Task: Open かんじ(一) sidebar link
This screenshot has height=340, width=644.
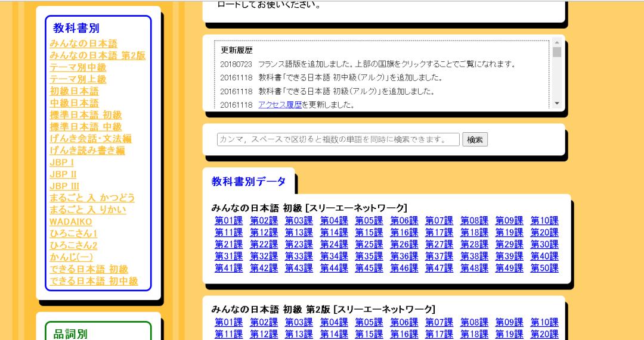Action: (x=71, y=258)
